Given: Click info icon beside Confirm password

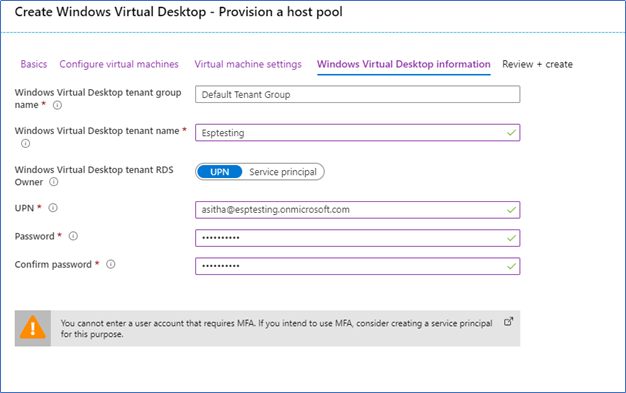Looking at the screenshot, I should (111, 264).
